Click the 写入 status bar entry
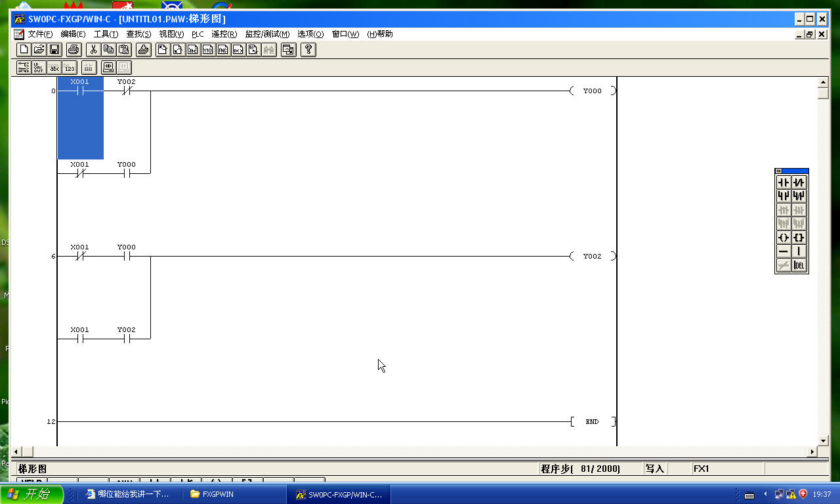The width and height of the screenshot is (840, 504). [655, 469]
